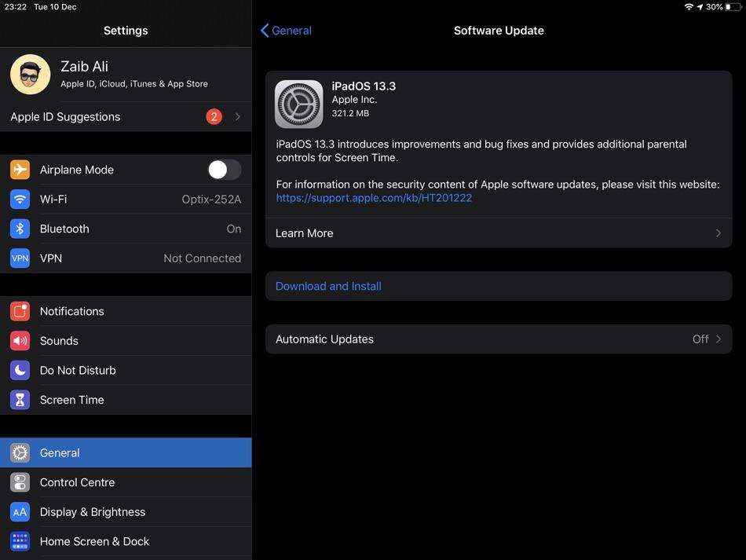Open Zaib Ali profile avatar
746x560 pixels.
(x=31, y=75)
